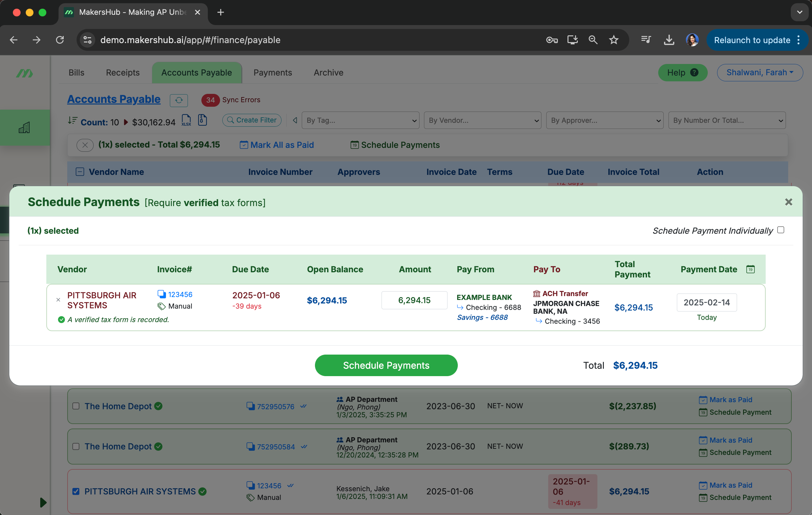Image resolution: width=812 pixels, height=515 pixels.
Task: Open invoice 123456 document icon in modal
Action: pyautogui.click(x=161, y=294)
